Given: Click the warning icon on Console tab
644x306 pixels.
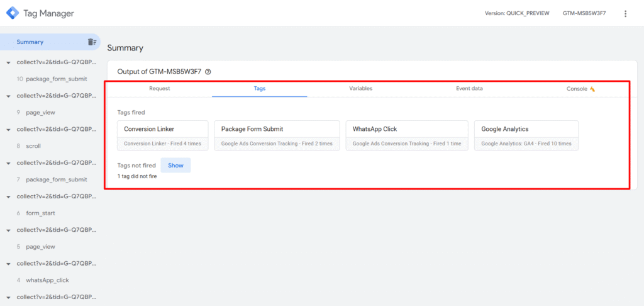Looking at the screenshot, I should tap(592, 89).
